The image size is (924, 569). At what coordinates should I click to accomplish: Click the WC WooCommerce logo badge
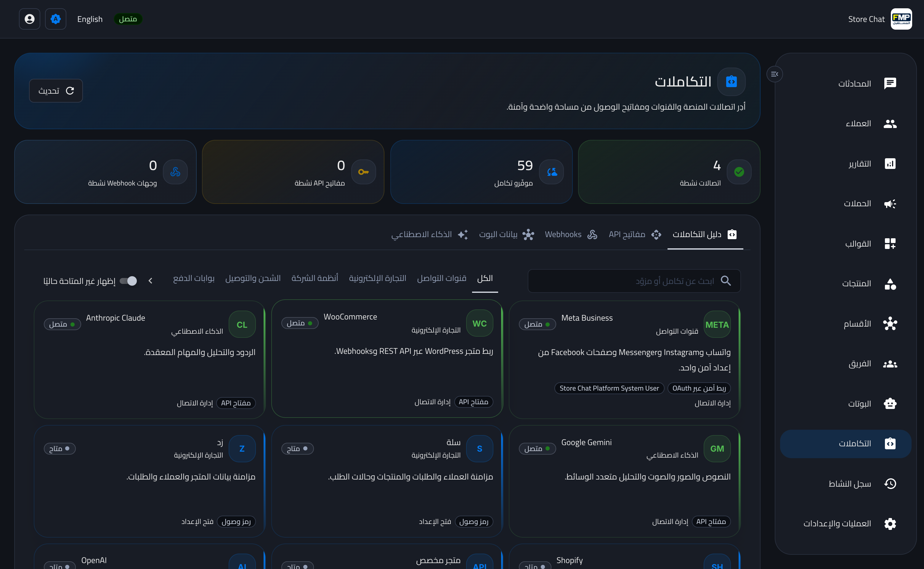(479, 323)
